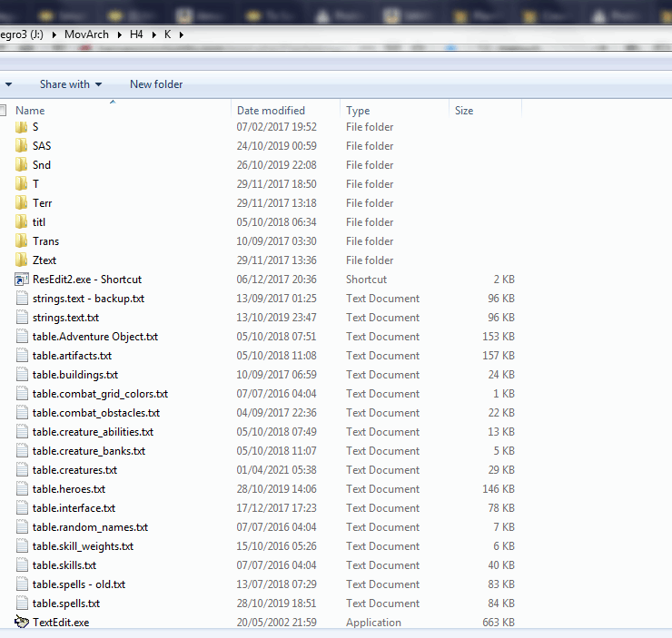Open the SAS folder icon

click(21, 146)
